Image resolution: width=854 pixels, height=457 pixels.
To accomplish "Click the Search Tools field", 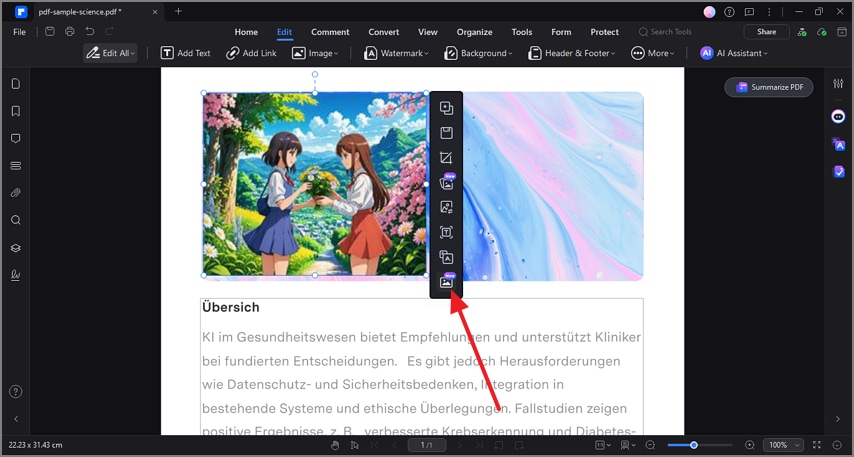I will point(666,32).
